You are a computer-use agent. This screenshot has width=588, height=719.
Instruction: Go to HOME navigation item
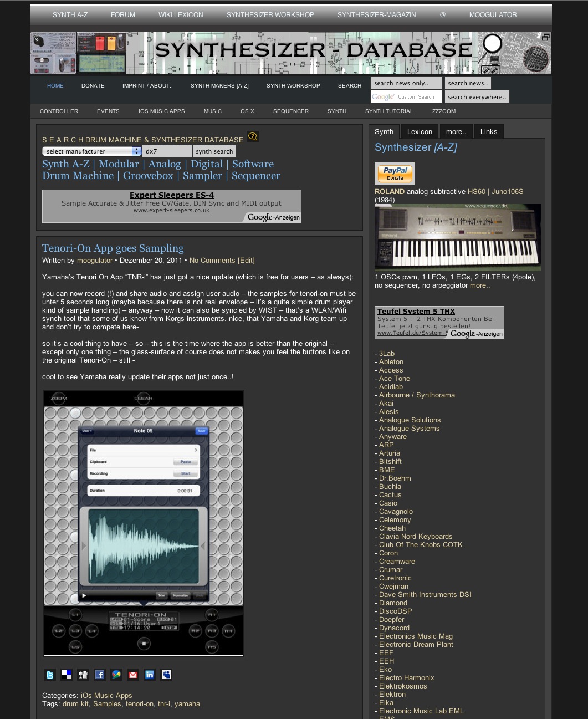(55, 86)
